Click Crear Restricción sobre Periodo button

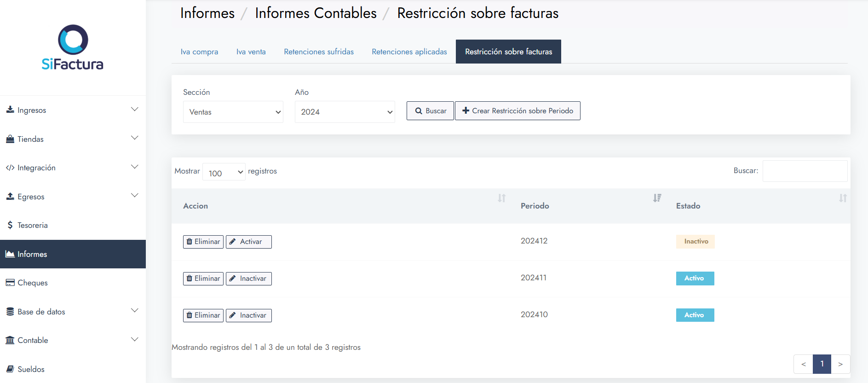pyautogui.click(x=517, y=111)
